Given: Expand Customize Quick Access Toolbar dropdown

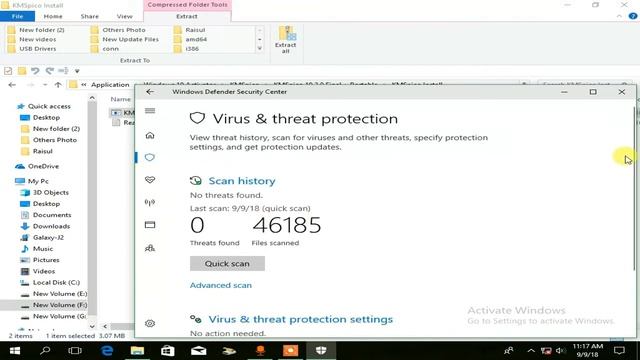Looking at the screenshot, I should coord(77,71).
